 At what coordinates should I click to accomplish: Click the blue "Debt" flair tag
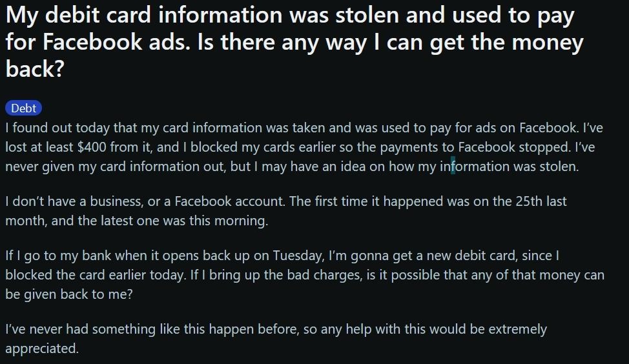(24, 108)
